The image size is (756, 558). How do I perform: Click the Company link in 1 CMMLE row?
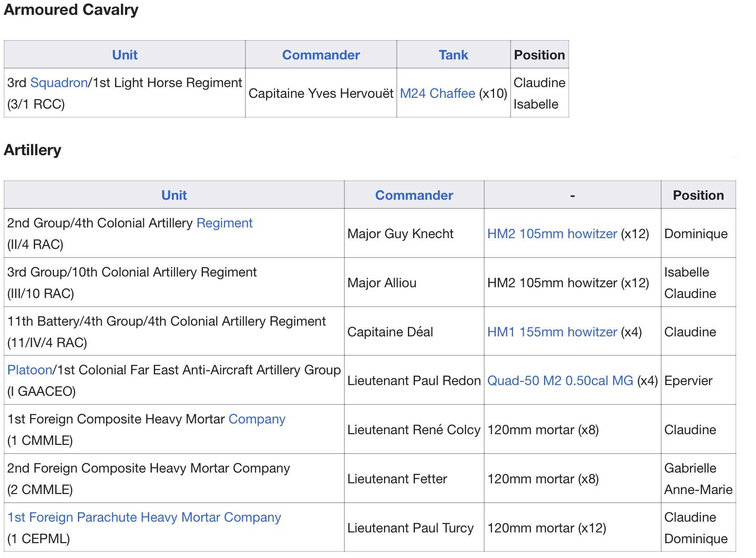point(257,419)
